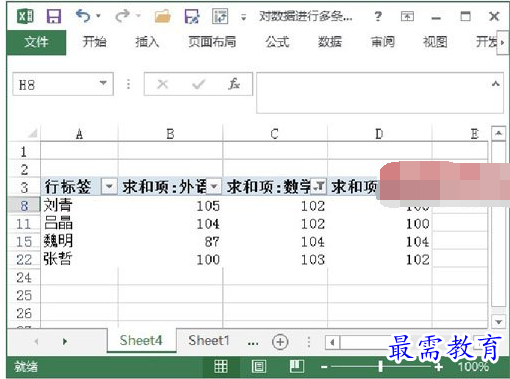Screen dimensions: 510x379
Task: Click the PivotTable wizard icon in quick access
Action: point(220,16)
